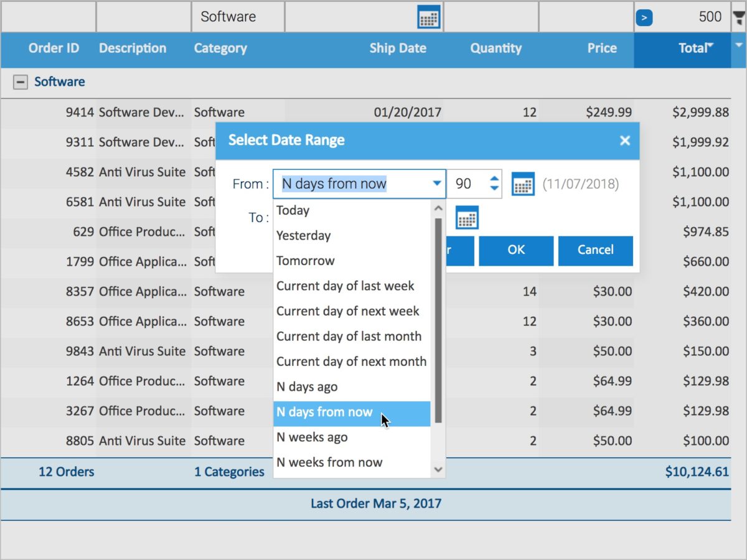
Task: Click the OK button
Action: pyautogui.click(x=516, y=250)
